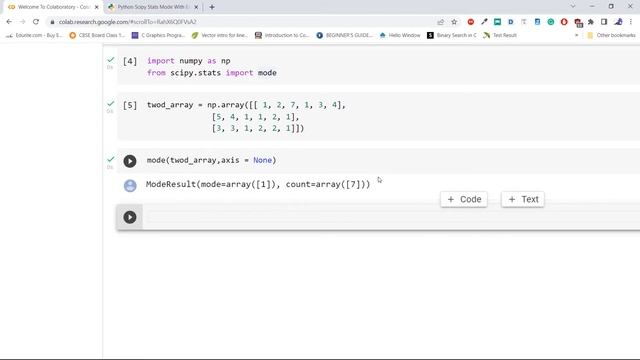640x360 pixels.
Task: Run the empty code cell
Action: pos(130,217)
